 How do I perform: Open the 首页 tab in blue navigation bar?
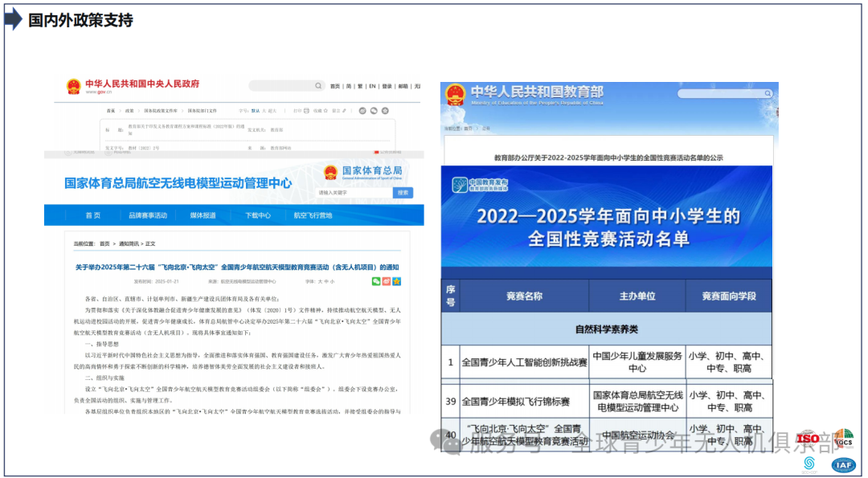tap(93, 215)
